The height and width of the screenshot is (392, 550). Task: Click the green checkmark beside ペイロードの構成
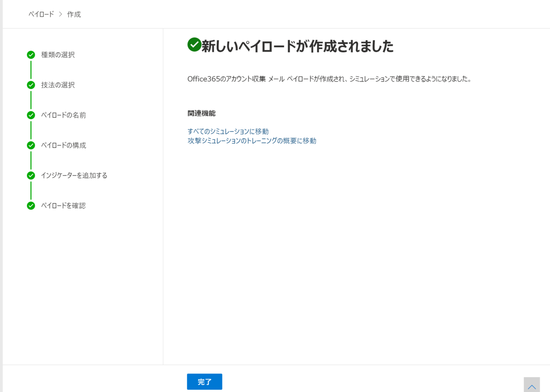pos(31,145)
